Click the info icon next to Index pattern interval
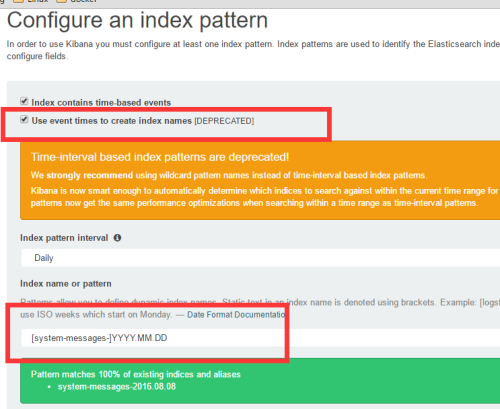This screenshot has height=409, width=500. pyautogui.click(x=117, y=238)
